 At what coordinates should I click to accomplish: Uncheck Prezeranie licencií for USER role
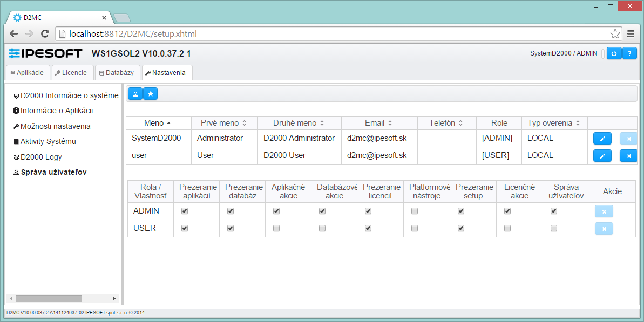368,229
